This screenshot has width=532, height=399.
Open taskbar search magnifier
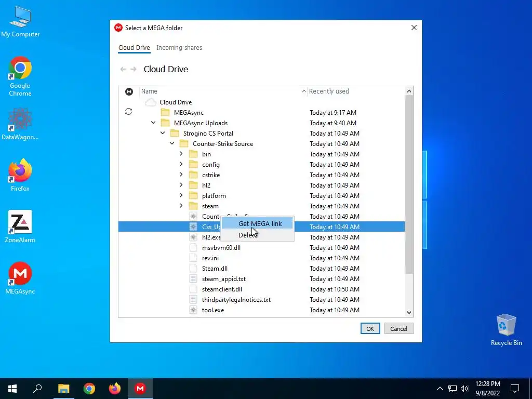37,389
